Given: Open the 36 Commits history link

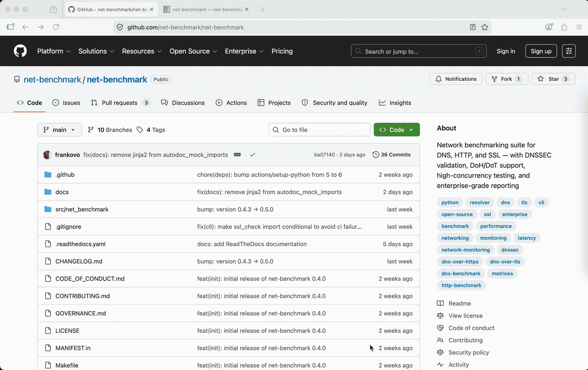Looking at the screenshot, I should pyautogui.click(x=391, y=155).
